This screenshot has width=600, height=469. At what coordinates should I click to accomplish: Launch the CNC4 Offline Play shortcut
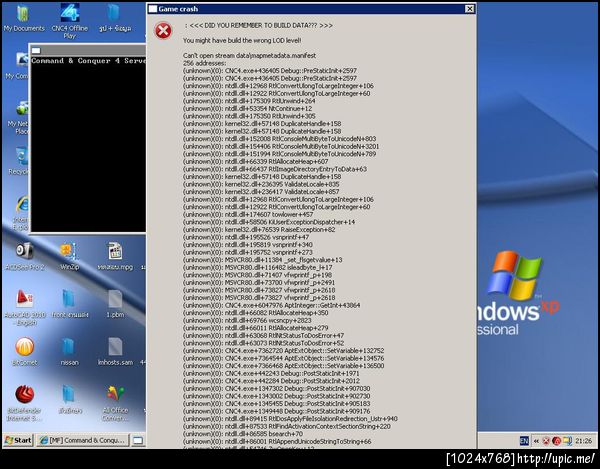(x=70, y=20)
